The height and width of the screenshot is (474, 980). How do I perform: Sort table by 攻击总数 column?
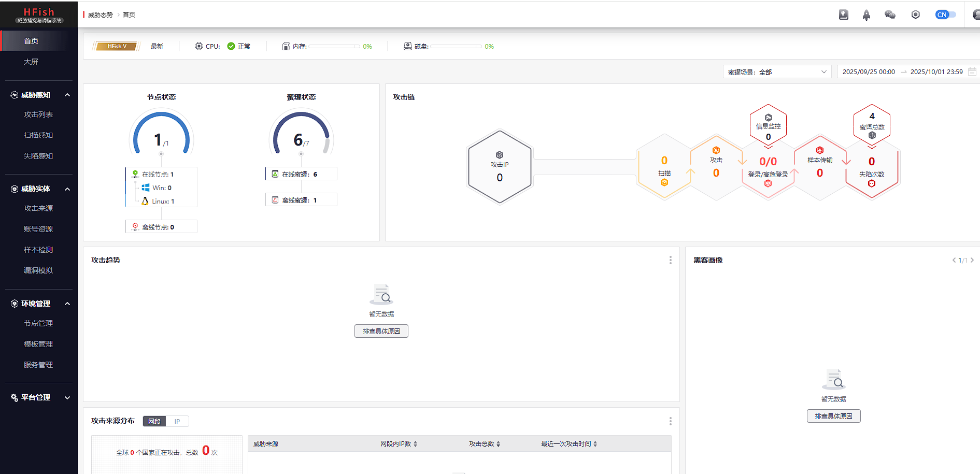[485, 444]
